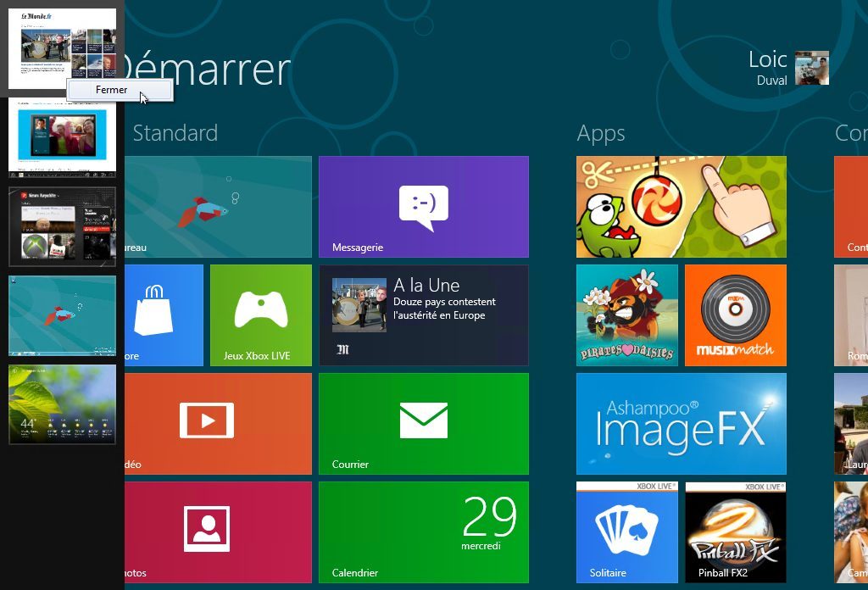
Task: Open the Ashampoo ImageFX tile
Action: click(x=681, y=423)
